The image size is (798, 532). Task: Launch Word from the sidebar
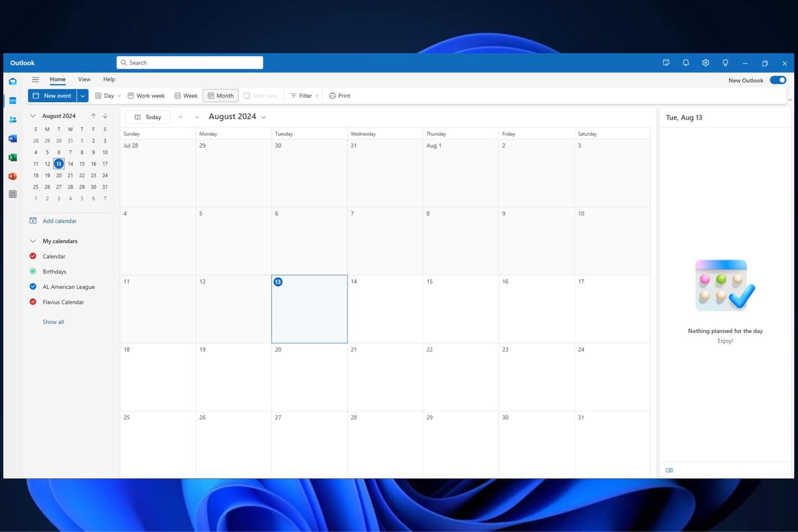pyautogui.click(x=12, y=138)
